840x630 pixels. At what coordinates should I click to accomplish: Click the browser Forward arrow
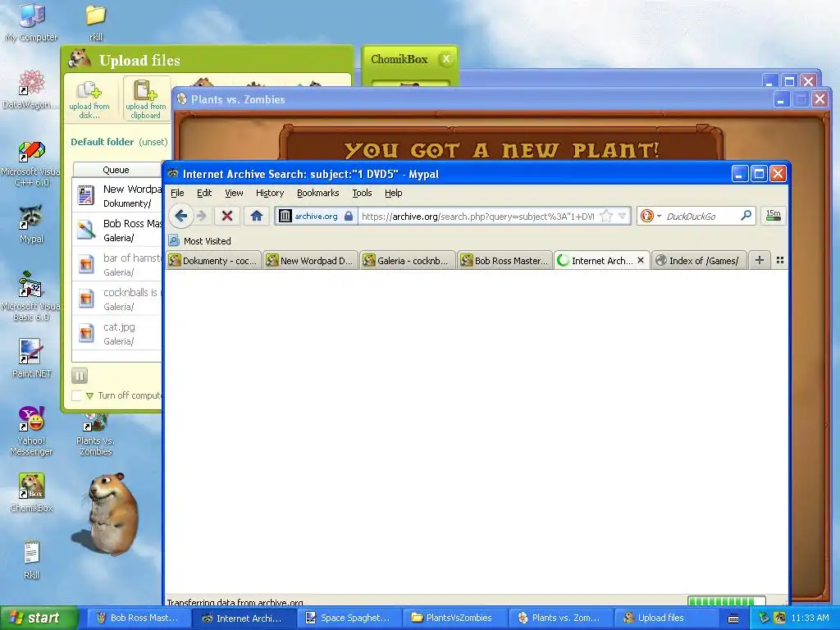(x=202, y=216)
